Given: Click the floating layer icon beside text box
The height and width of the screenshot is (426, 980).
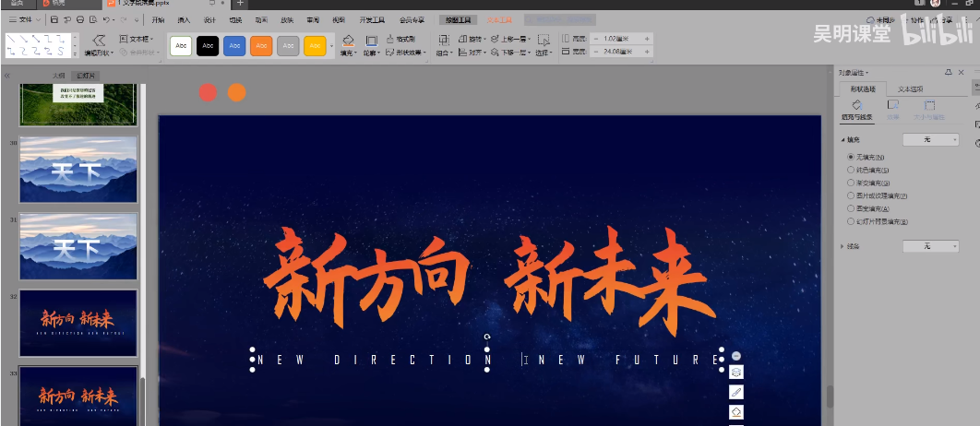Looking at the screenshot, I should click(736, 373).
